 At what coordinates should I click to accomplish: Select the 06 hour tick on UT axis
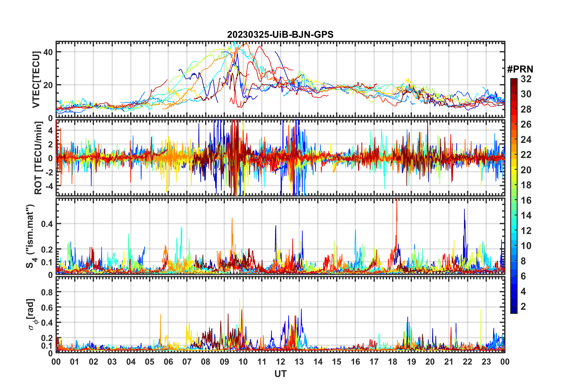click(168, 362)
